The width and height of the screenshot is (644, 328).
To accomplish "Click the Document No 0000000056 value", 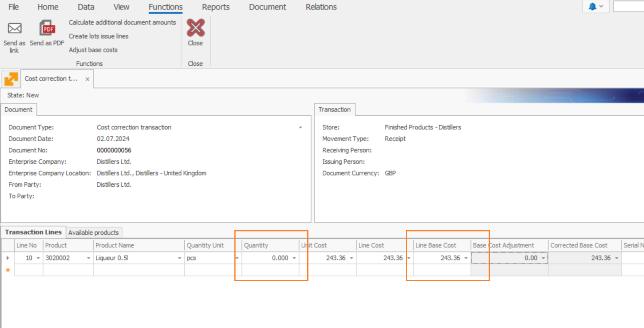I will 114,150.
